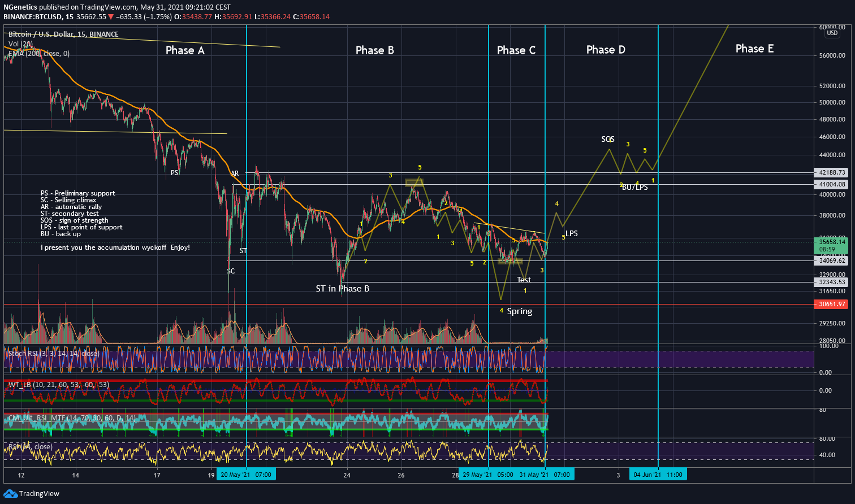This screenshot has width=855, height=504.
Task: Click the AR annotation on chart
Action: [x=235, y=173]
